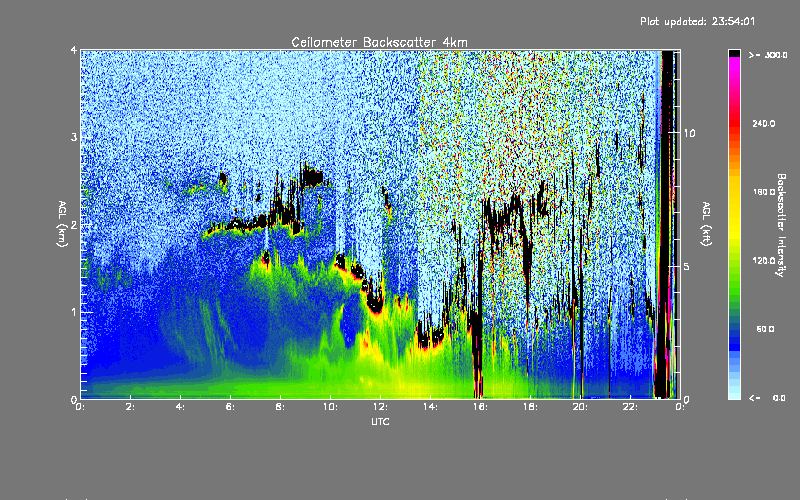Image resolution: width=800 pixels, height=500 pixels.
Task: Click the 'Plot updated: 23:54:01' timestamp
Action: coord(697,21)
